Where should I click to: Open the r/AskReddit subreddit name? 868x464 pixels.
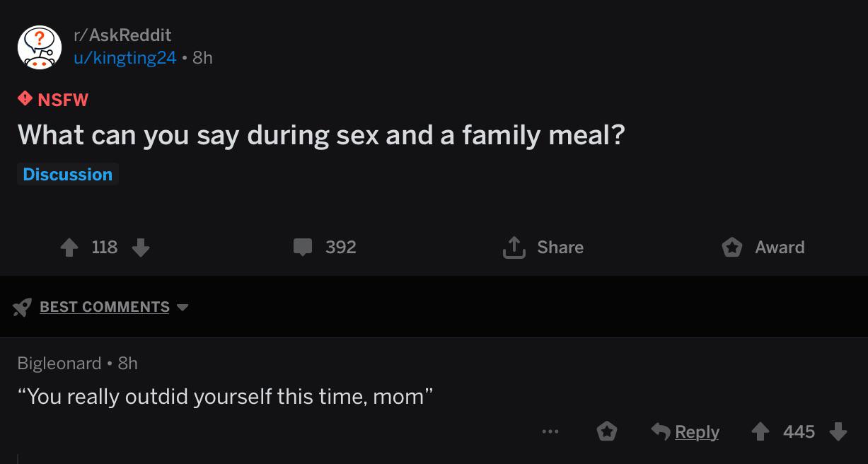122,34
